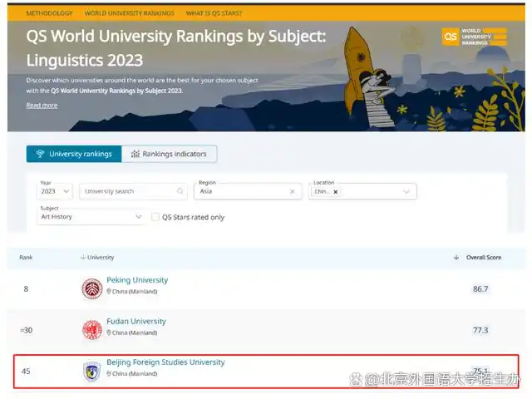
Task: Click Fudan University's 77.3 score
Action: coord(480,330)
